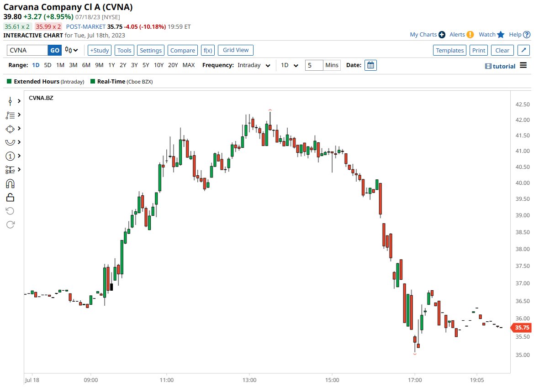
Task: Click the minutes value input field
Action: click(x=314, y=65)
